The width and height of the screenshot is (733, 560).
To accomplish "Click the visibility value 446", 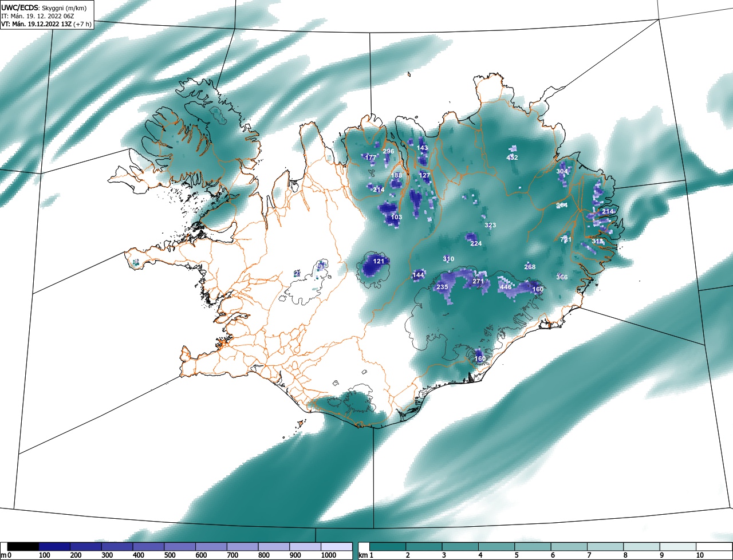I will (x=505, y=287).
